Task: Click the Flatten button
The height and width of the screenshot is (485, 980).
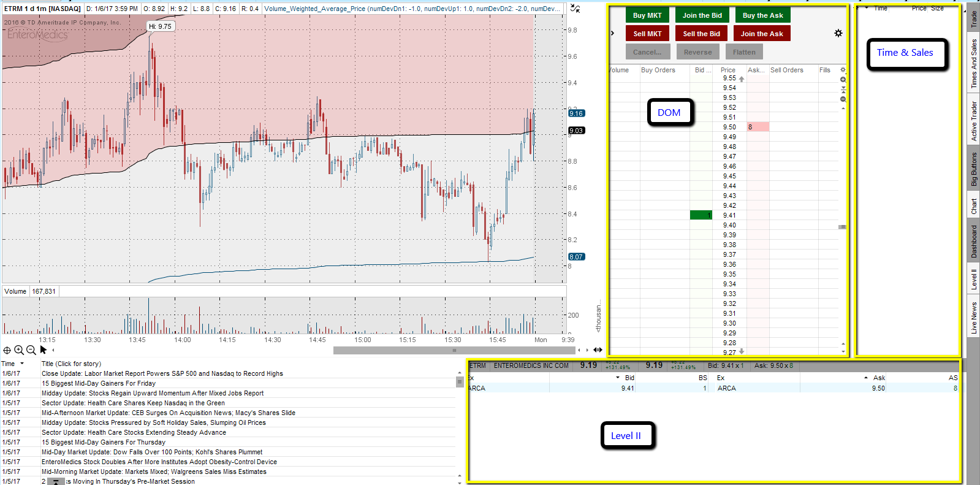Action: pos(744,52)
